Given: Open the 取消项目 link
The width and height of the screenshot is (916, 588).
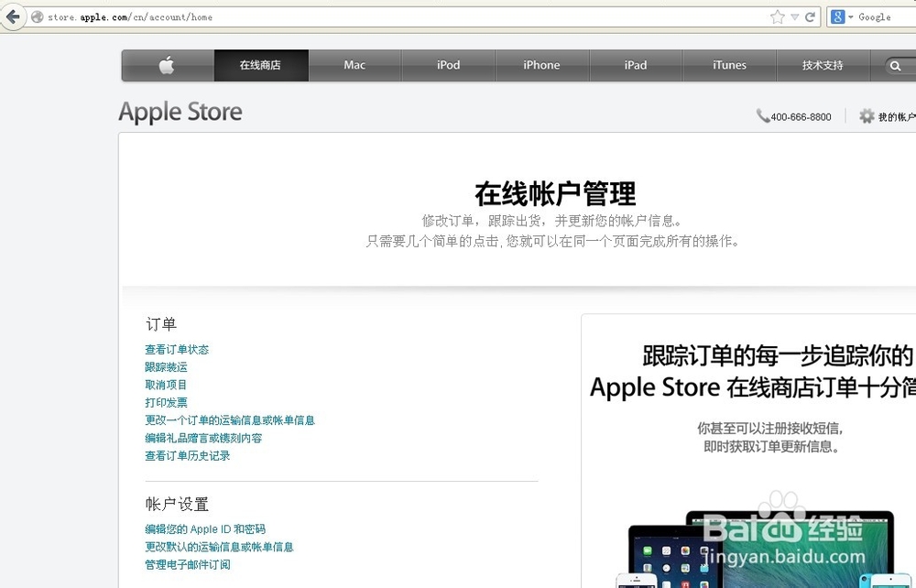Looking at the screenshot, I should tap(167, 384).
